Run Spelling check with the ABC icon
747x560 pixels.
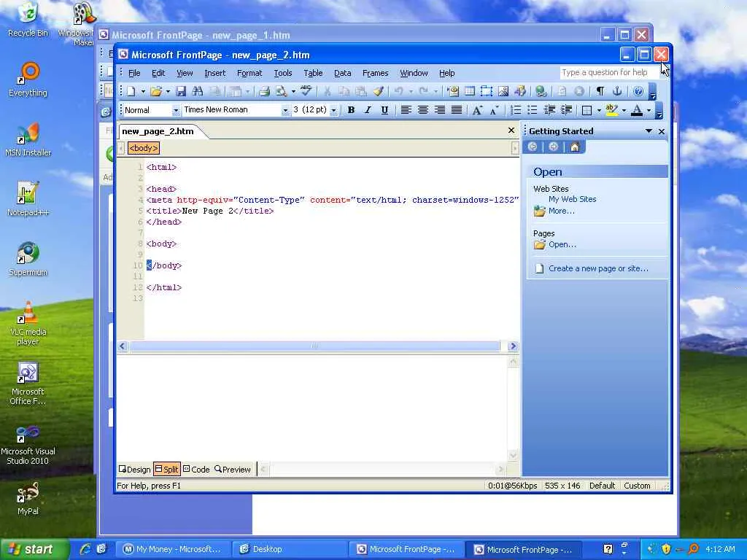pos(306,90)
